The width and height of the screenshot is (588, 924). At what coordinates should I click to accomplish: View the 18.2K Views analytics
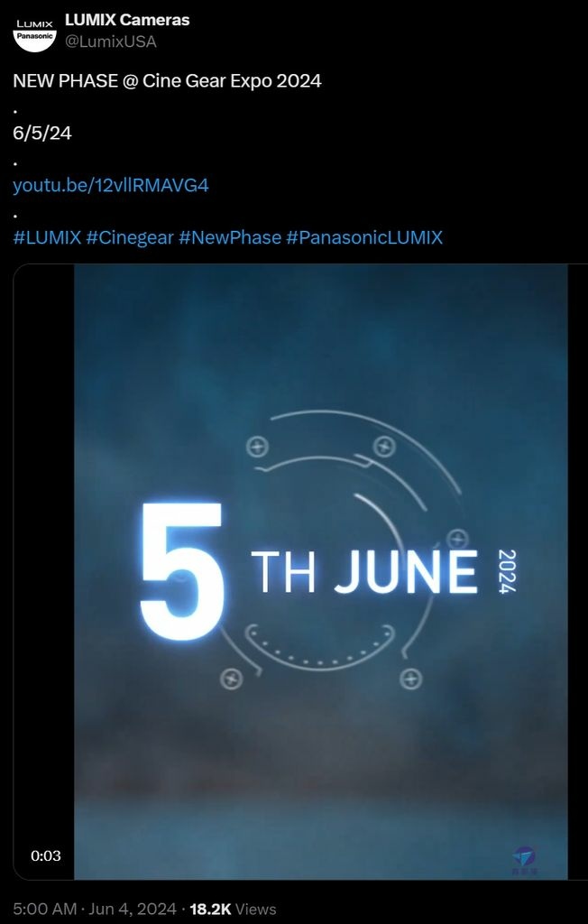233,909
